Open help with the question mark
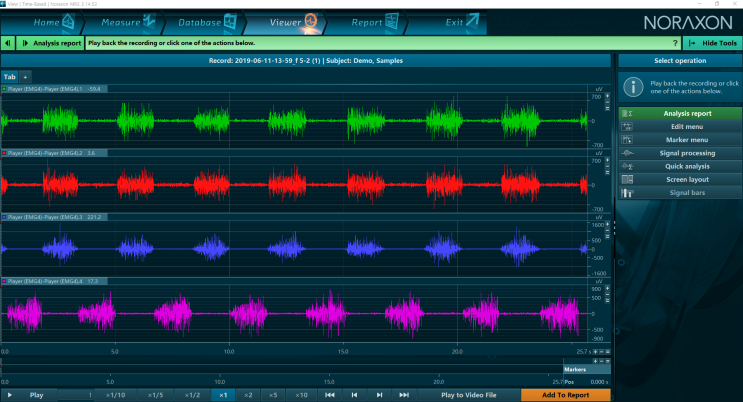The width and height of the screenshot is (743, 402). tap(675, 43)
